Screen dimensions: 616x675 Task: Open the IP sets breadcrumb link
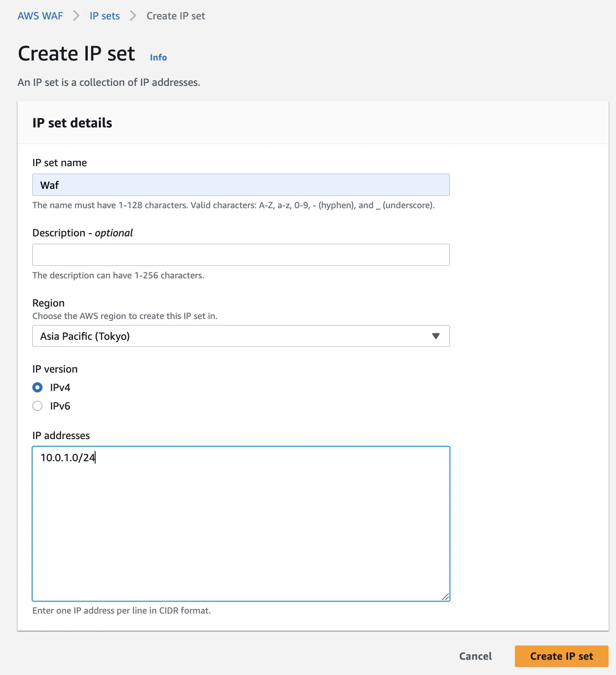(105, 16)
